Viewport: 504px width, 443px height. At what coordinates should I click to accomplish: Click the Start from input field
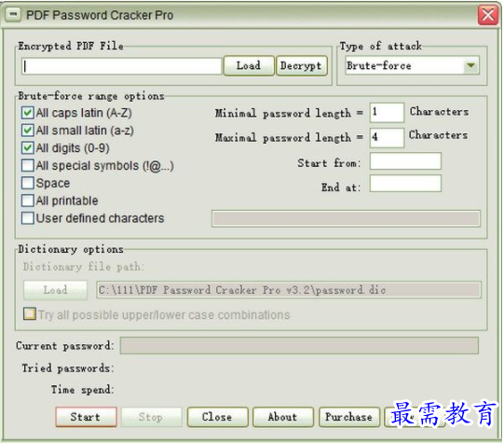405,161
